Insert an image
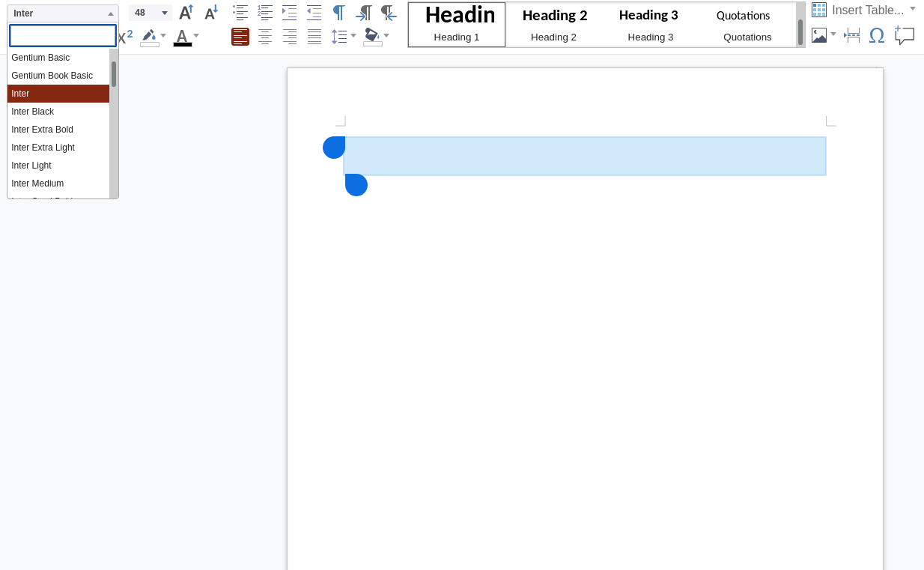This screenshot has width=924, height=570. [818, 34]
